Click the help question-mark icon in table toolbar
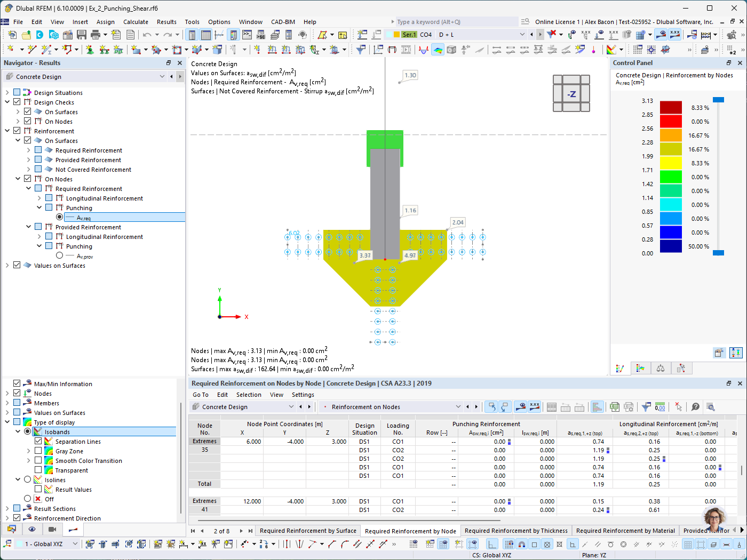747x560 pixels. coord(695,406)
